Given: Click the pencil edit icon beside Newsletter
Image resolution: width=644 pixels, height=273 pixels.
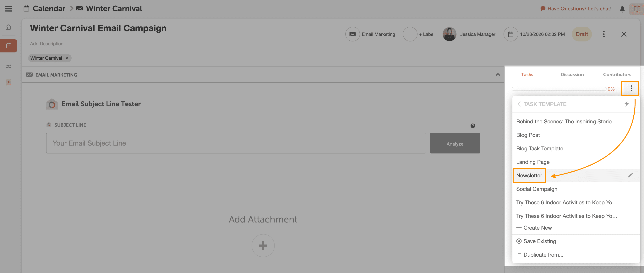Looking at the screenshot, I should click(630, 175).
